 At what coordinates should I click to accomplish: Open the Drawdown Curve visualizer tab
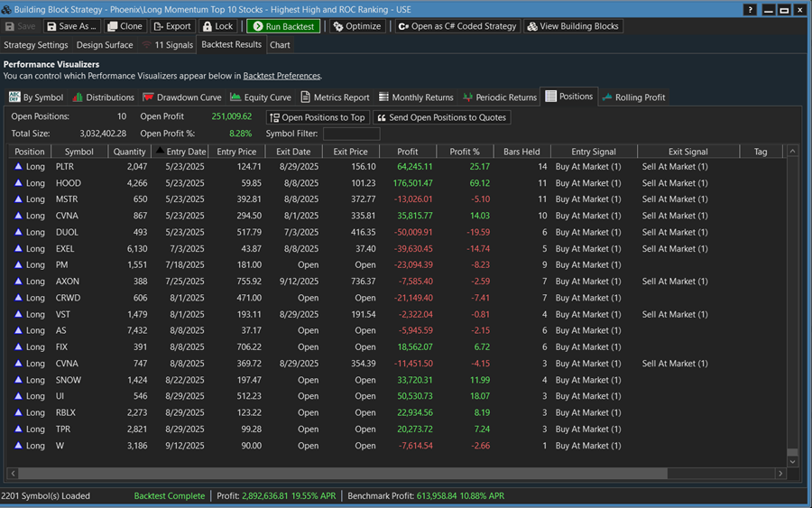pyautogui.click(x=182, y=97)
